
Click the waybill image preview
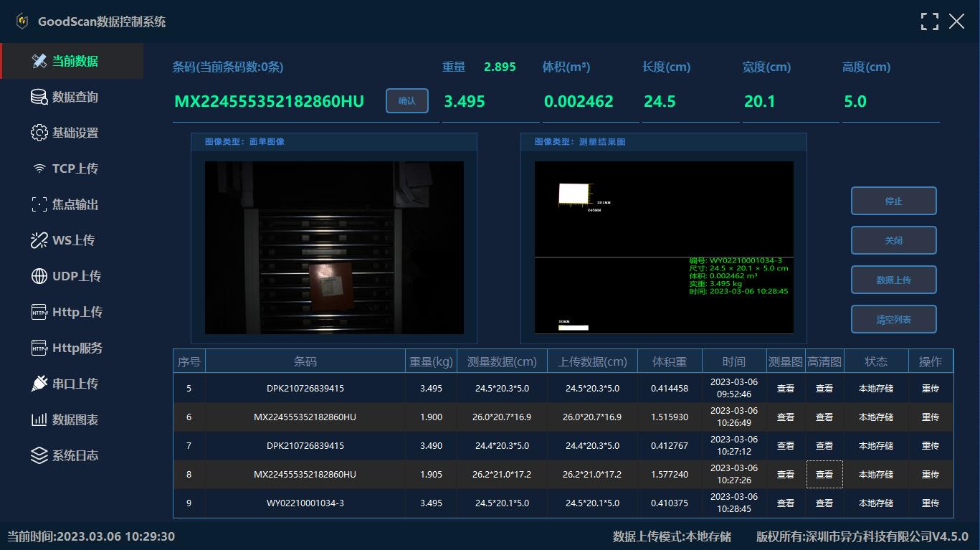point(334,247)
